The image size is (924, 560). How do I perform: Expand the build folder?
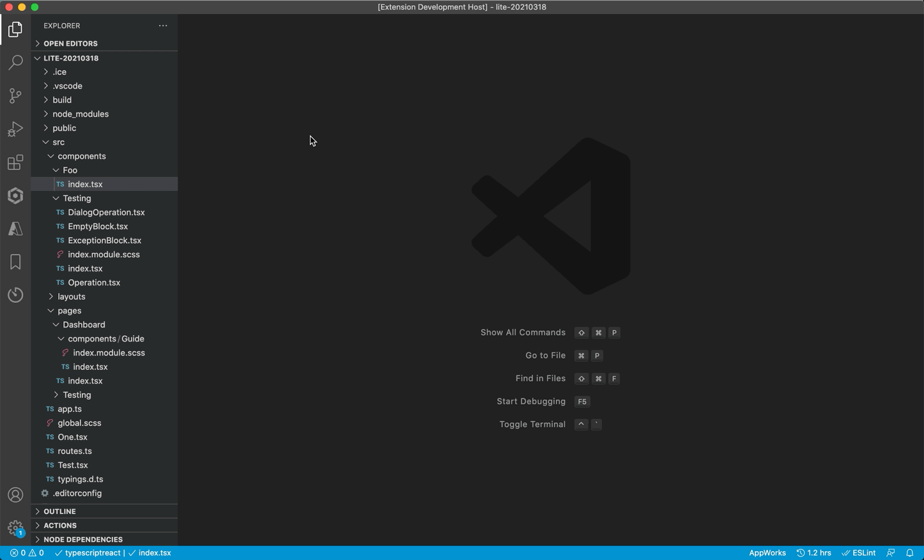click(x=104, y=100)
